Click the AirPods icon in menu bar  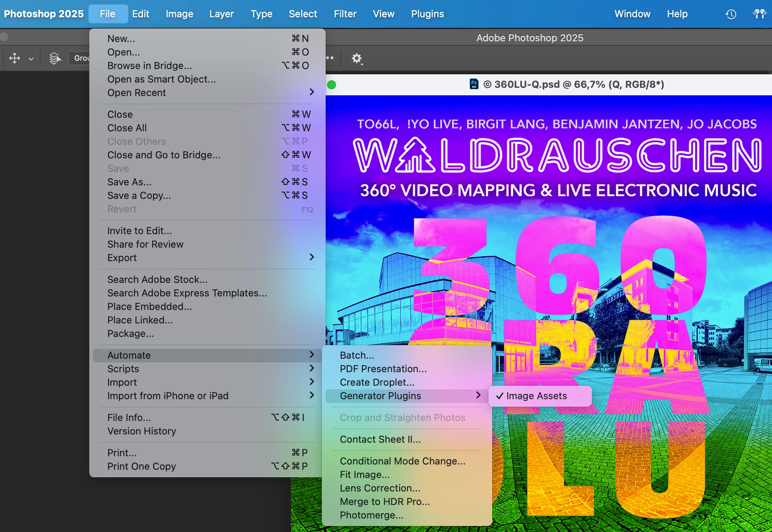pyautogui.click(x=759, y=14)
